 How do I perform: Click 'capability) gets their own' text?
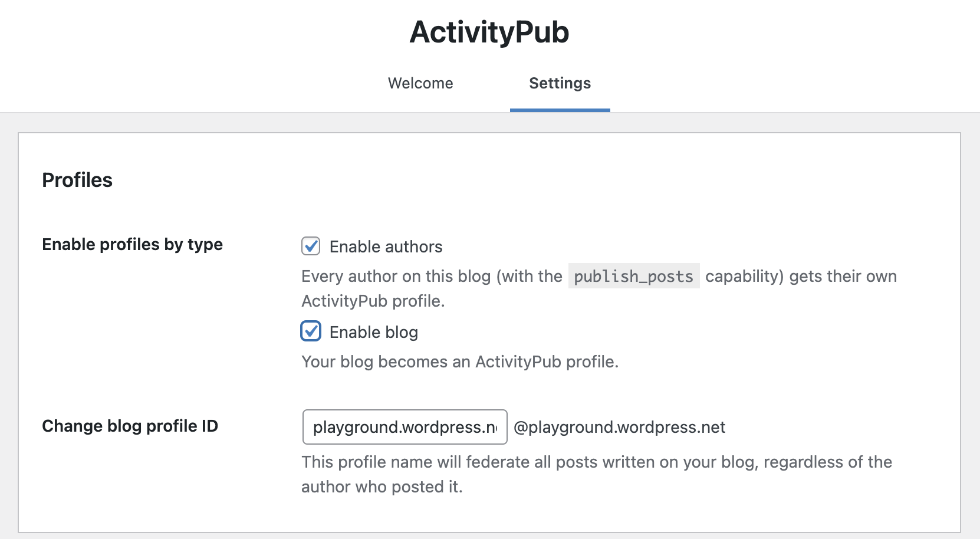point(801,276)
